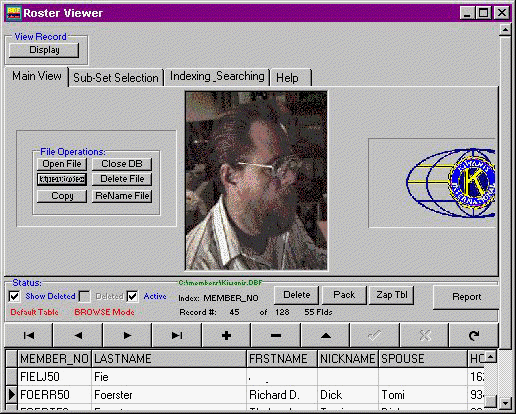This screenshot has height=414, width=516.
Task: Toggle the Show Deleted checkbox
Action: [15, 296]
